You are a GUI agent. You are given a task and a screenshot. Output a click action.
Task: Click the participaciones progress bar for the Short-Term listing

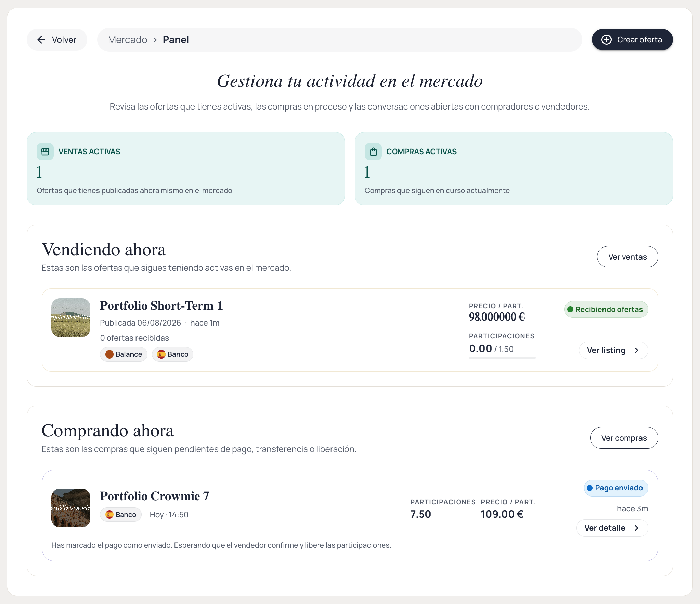tap(502, 358)
